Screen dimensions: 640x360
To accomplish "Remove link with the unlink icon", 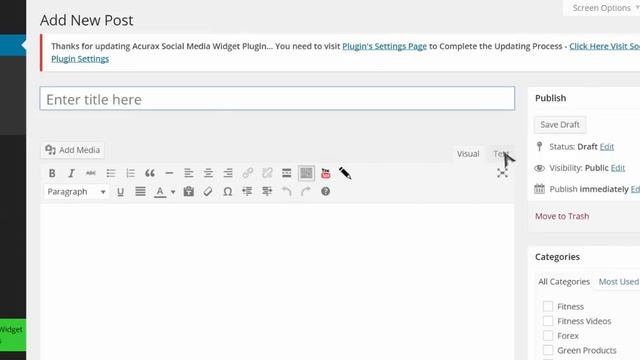I will [x=267, y=173].
